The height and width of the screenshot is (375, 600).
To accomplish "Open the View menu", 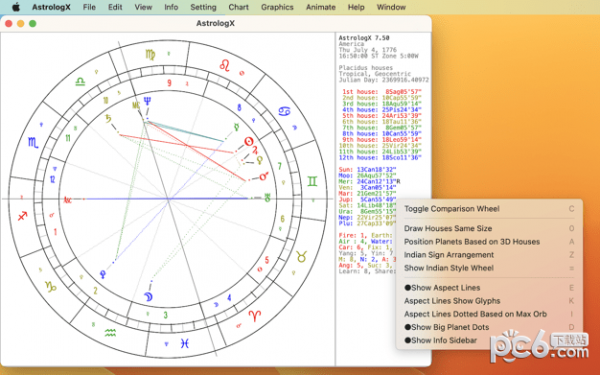I will click(143, 7).
